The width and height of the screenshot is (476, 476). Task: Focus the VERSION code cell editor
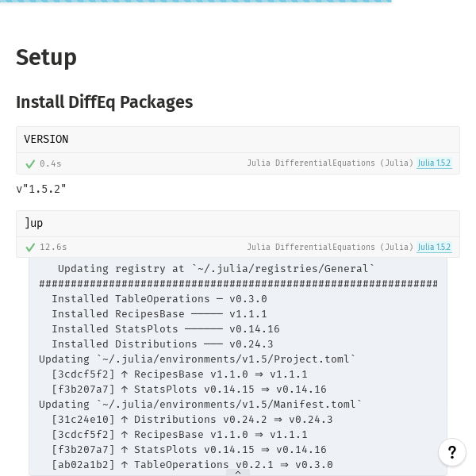click(238, 140)
